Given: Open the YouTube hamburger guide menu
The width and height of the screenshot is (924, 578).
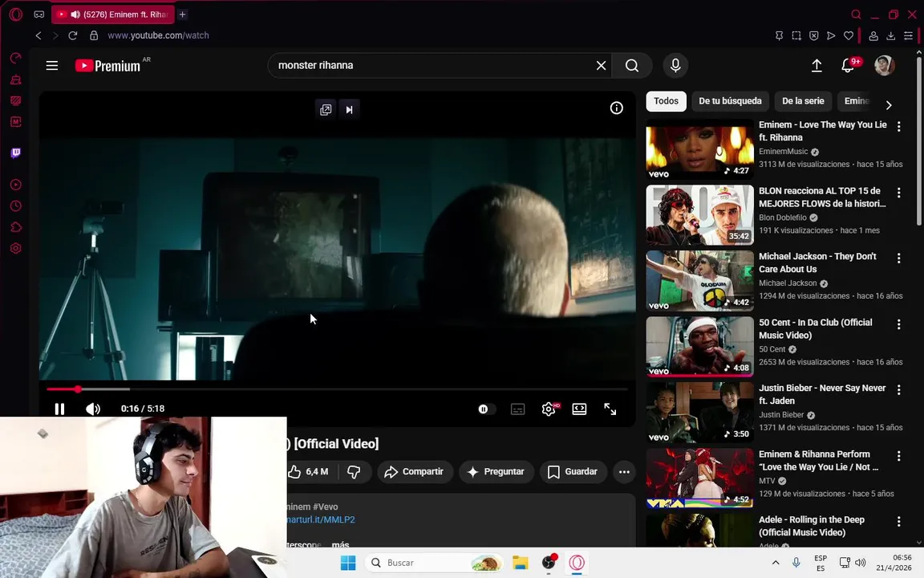Looking at the screenshot, I should click(52, 66).
